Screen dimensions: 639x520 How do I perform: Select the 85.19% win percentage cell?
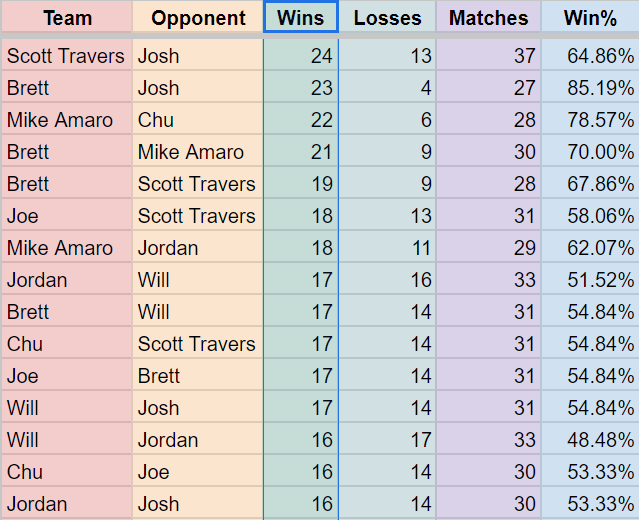pos(590,87)
